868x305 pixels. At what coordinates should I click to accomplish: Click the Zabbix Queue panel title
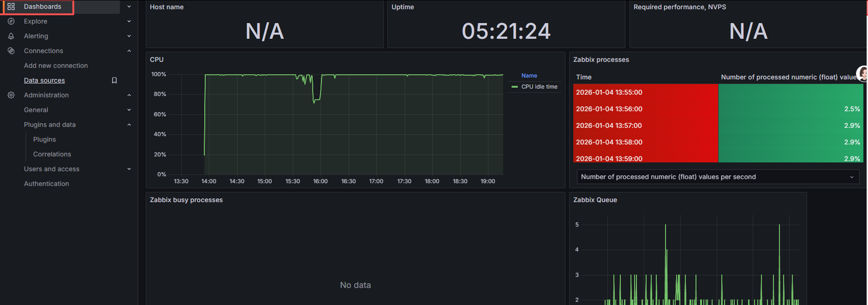[595, 200]
